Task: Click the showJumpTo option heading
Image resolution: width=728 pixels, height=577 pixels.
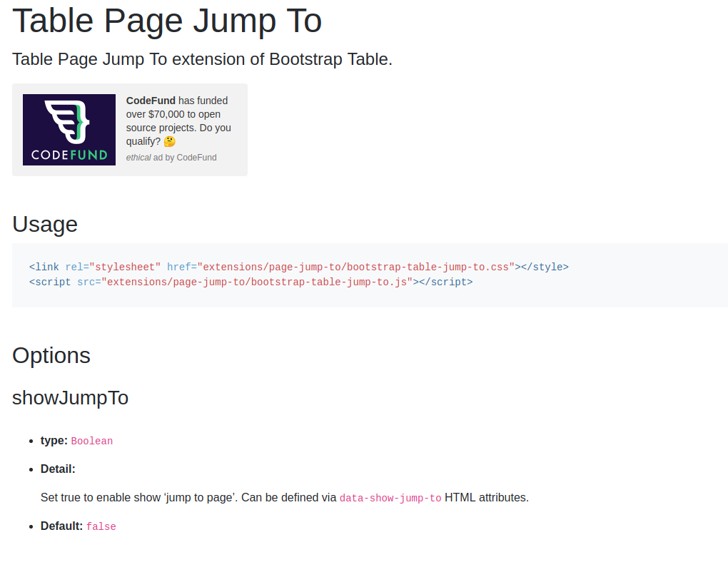Action: tap(70, 398)
